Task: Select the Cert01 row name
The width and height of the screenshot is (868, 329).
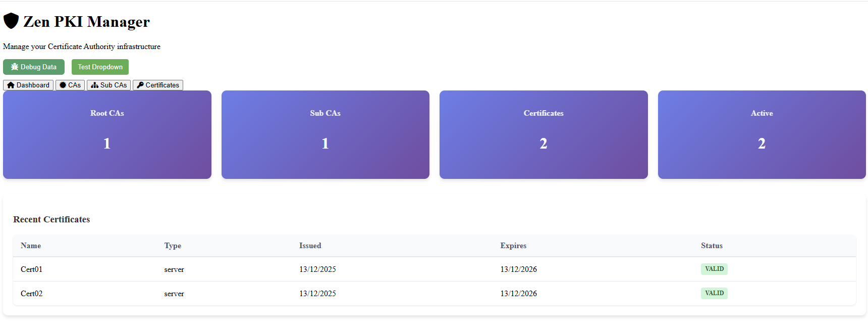Action: click(31, 269)
